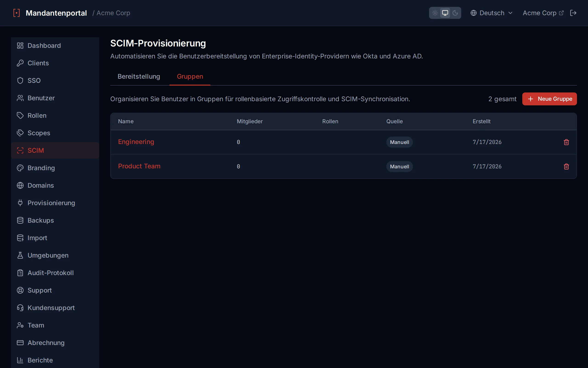Image resolution: width=588 pixels, height=368 pixels.
Task: Click the SCIM-Provisionierung page heading
Action: (158, 43)
